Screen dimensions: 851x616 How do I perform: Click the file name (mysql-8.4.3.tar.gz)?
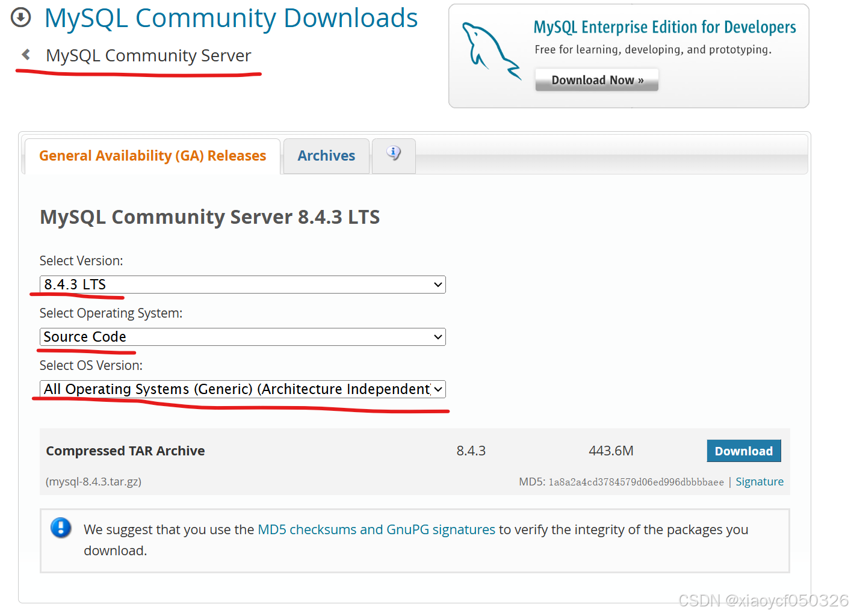pyautogui.click(x=94, y=482)
